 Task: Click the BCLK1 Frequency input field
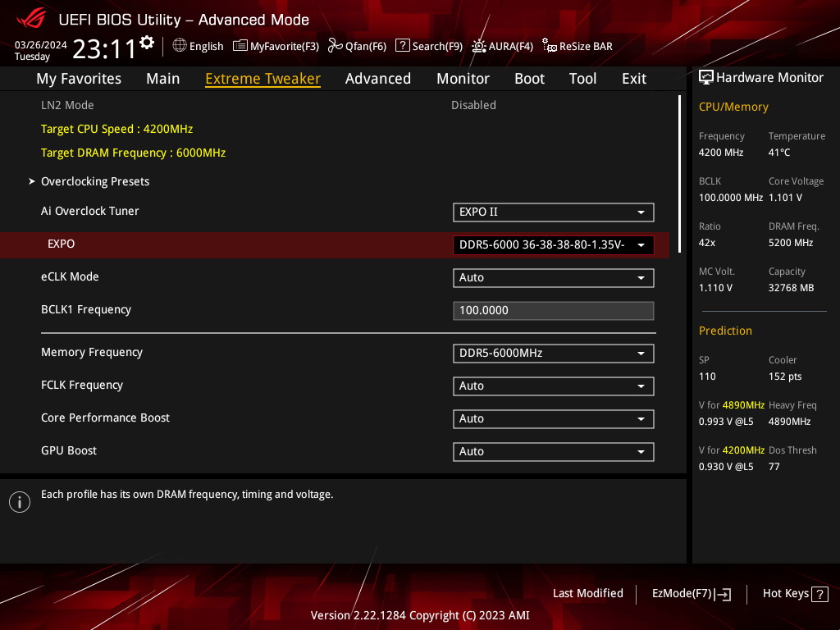(553, 310)
